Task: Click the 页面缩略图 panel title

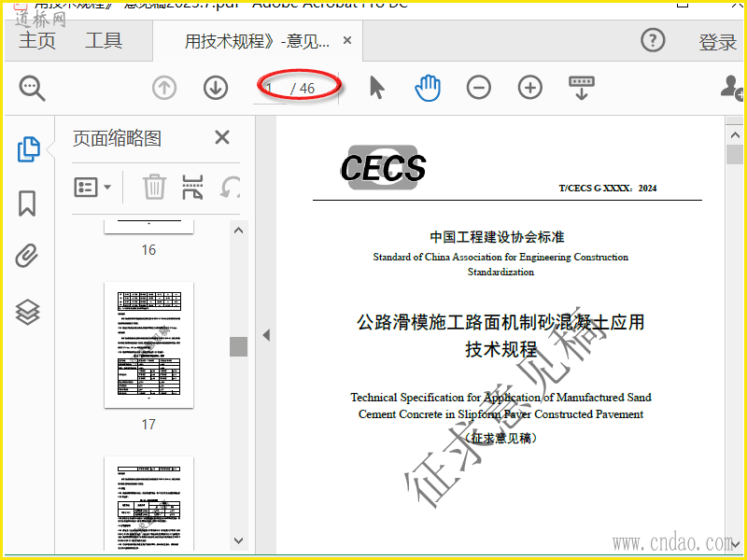Action: pos(118,138)
